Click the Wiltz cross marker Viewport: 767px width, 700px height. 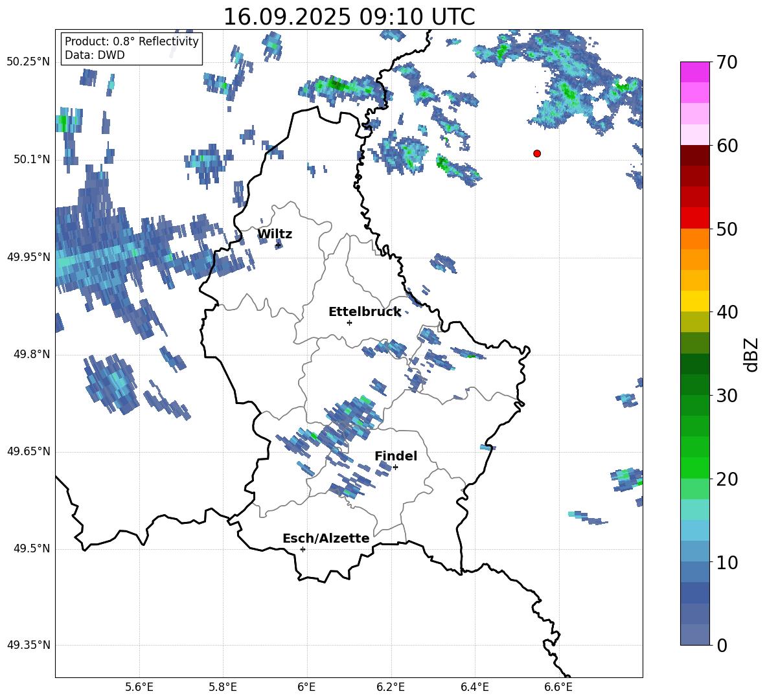(279, 245)
